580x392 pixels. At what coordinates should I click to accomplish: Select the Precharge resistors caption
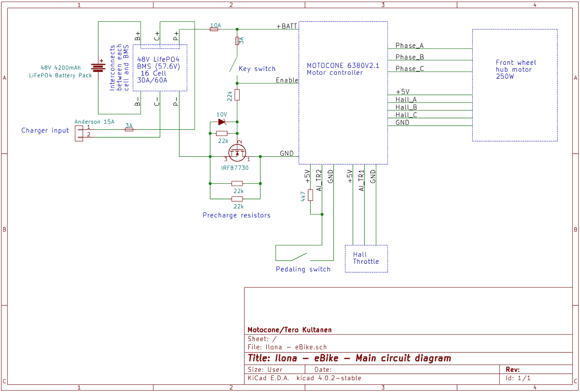click(x=236, y=215)
